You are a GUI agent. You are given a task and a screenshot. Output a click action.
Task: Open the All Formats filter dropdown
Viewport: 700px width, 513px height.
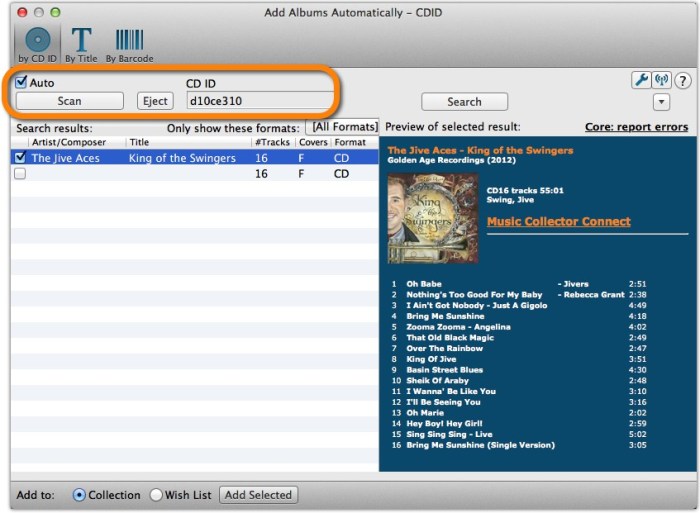pos(342,127)
